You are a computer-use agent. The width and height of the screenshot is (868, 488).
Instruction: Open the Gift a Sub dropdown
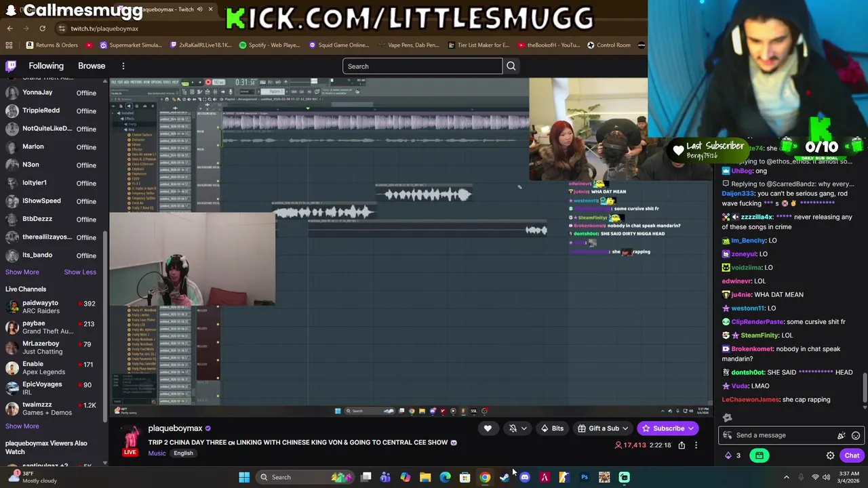603,428
